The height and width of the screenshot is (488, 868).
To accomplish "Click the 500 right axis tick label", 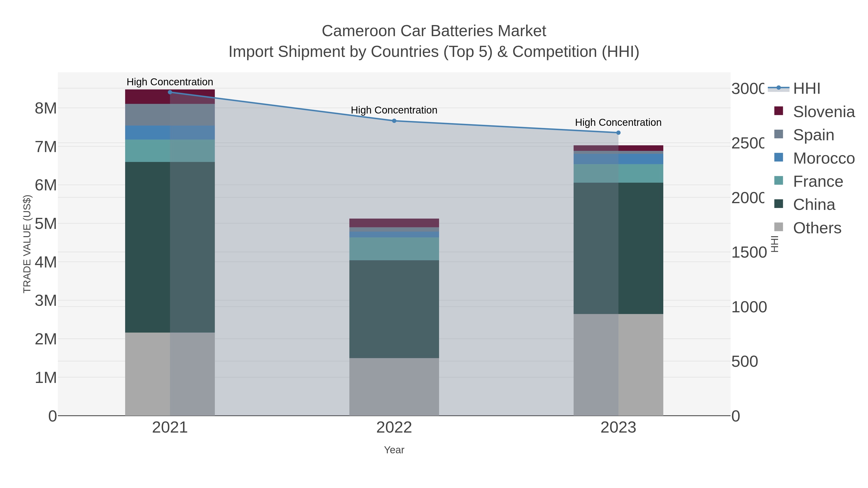I will pos(745,362).
